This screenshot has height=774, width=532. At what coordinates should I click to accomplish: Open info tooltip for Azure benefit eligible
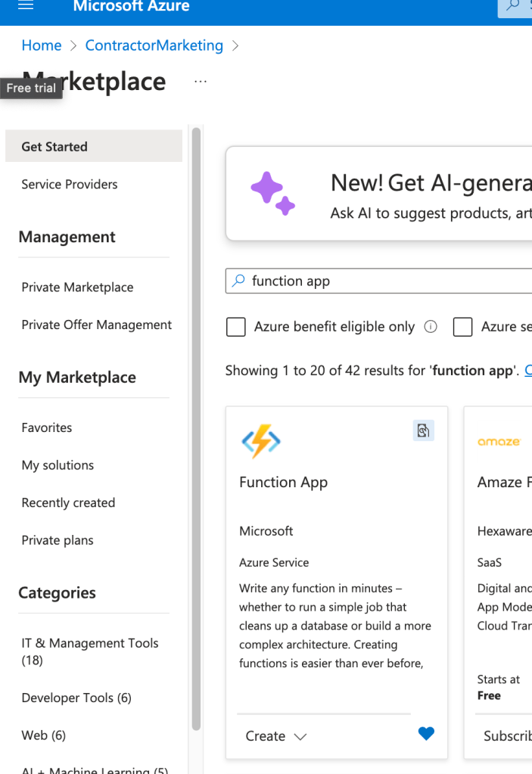pos(431,327)
